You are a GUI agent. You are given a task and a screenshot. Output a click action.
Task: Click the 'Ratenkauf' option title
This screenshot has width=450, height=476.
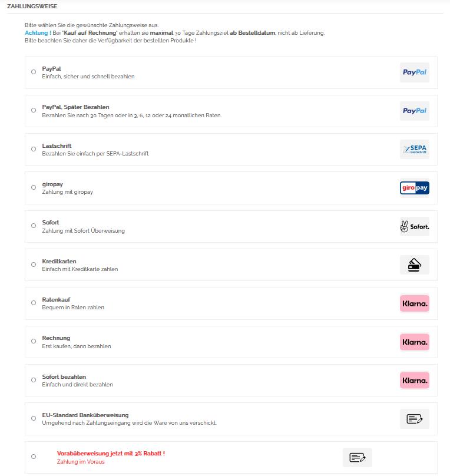point(56,299)
